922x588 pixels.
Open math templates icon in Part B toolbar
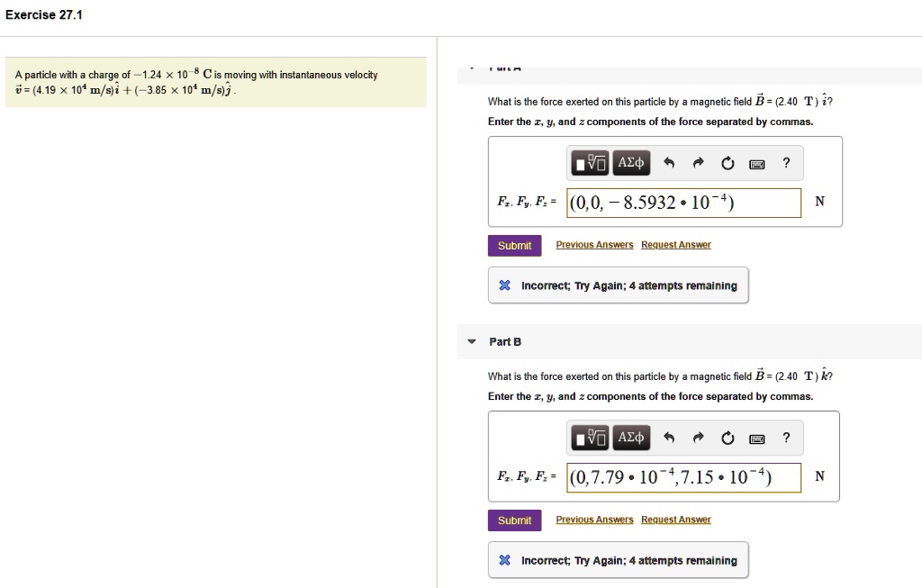[x=587, y=438]
